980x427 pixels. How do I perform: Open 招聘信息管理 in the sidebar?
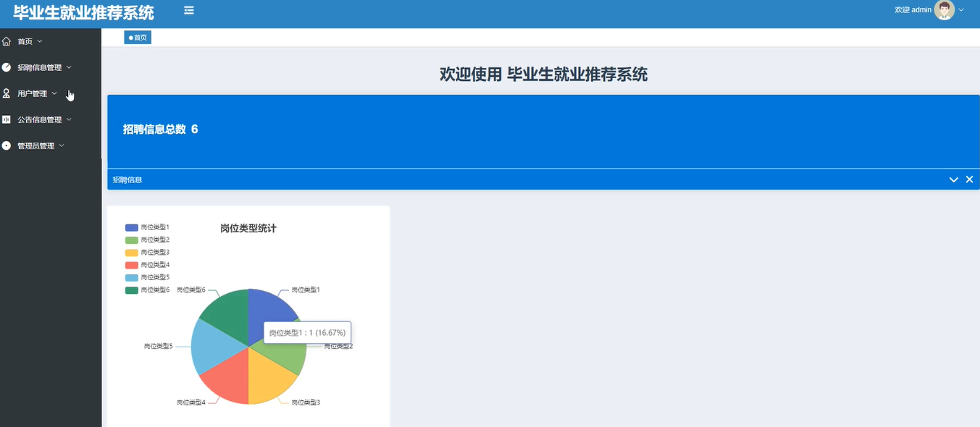click(x=51, y=67)
